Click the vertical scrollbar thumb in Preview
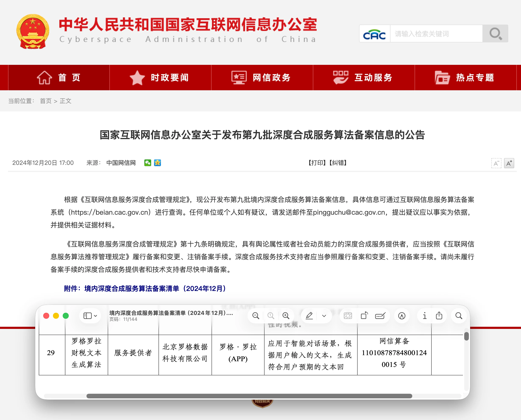The width and height of the screenshot is (521, 420). coord(467,336)
